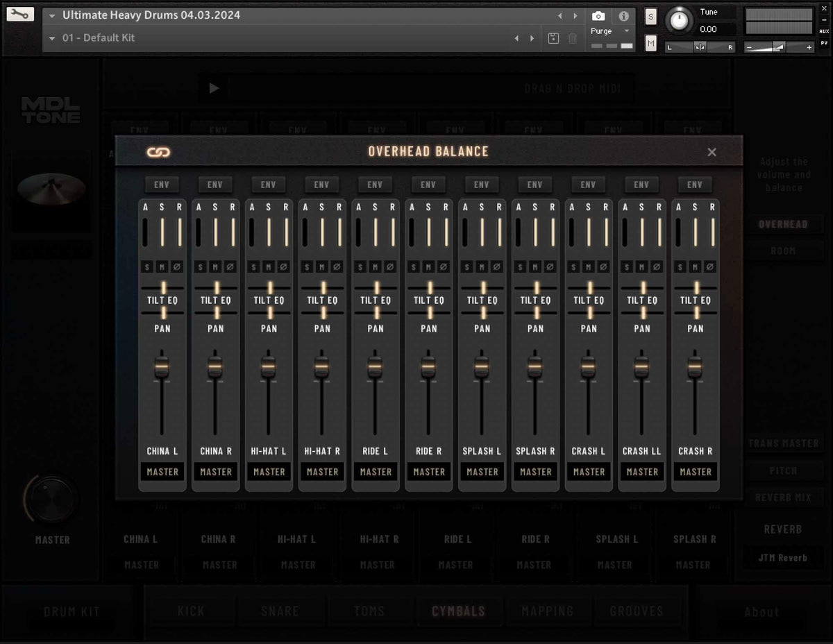Screen dimensions: 833x644
Task: Go to the previous instrument with the left arrow
Action: [x=559, y=15]
